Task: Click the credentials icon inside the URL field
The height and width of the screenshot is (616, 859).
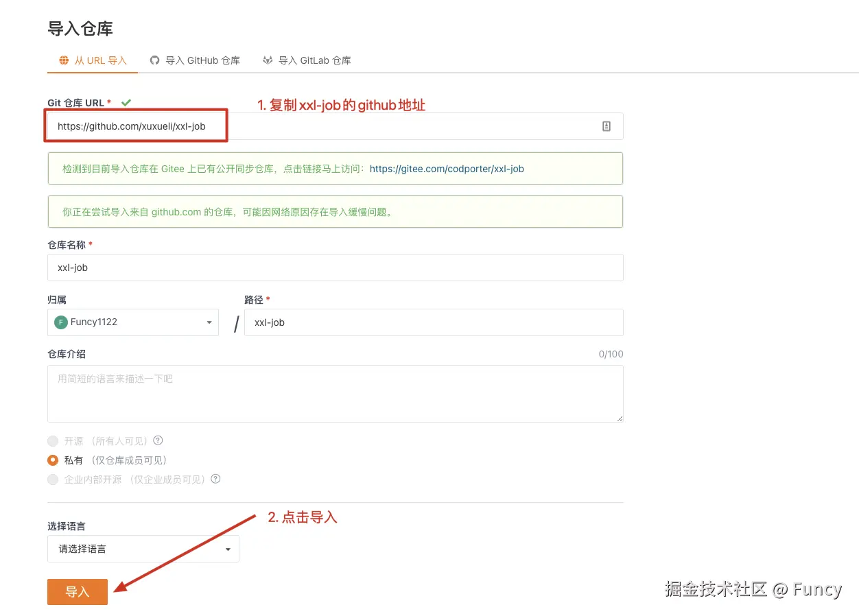Action: pyautogui.click(x=606, y=126)
